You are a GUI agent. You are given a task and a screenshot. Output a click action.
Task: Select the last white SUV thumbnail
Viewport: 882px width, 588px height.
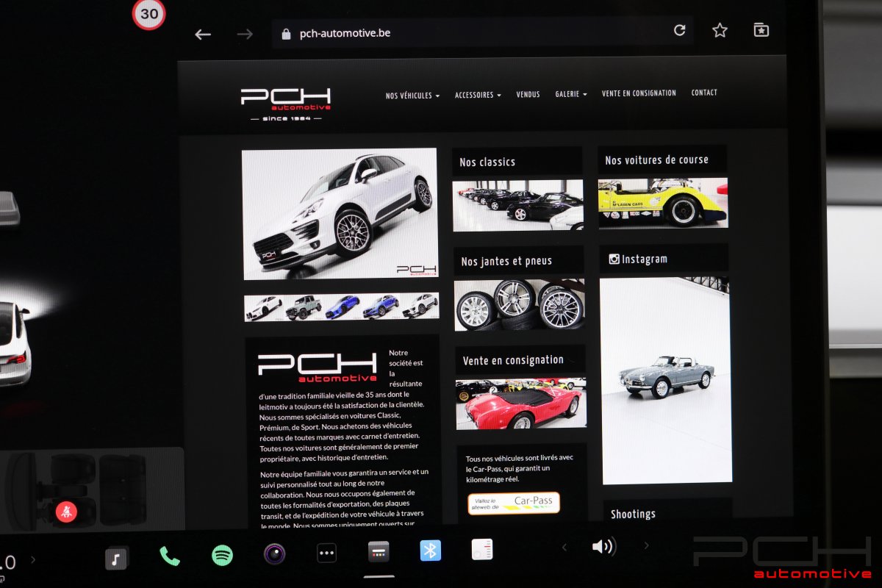(420, 305)
